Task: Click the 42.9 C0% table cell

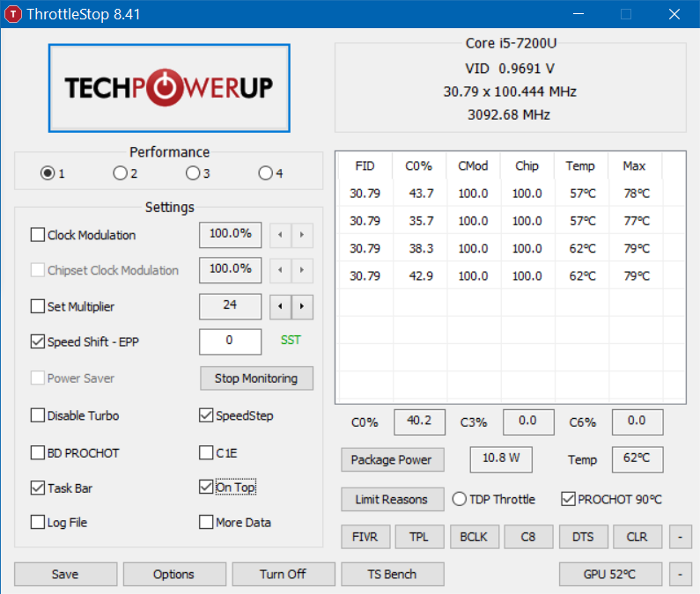Action: coord(421,275)
